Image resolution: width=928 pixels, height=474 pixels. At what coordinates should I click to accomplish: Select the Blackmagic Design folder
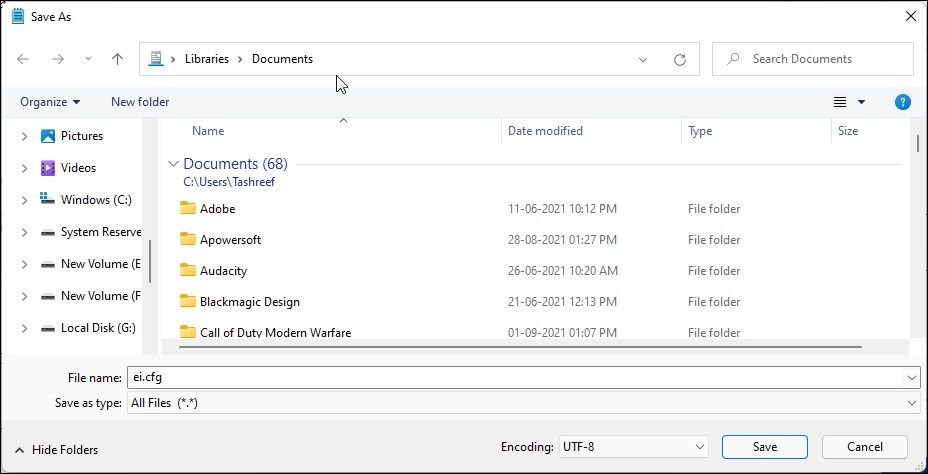point(249,302)
